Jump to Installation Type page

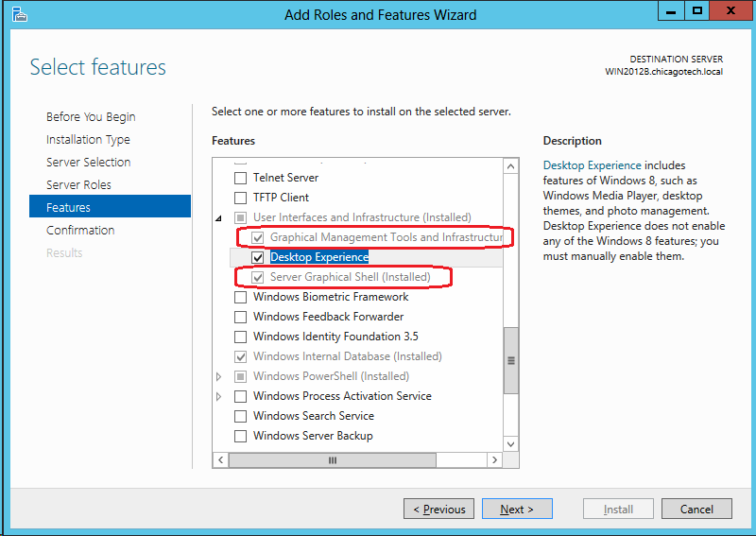[88, 139]
